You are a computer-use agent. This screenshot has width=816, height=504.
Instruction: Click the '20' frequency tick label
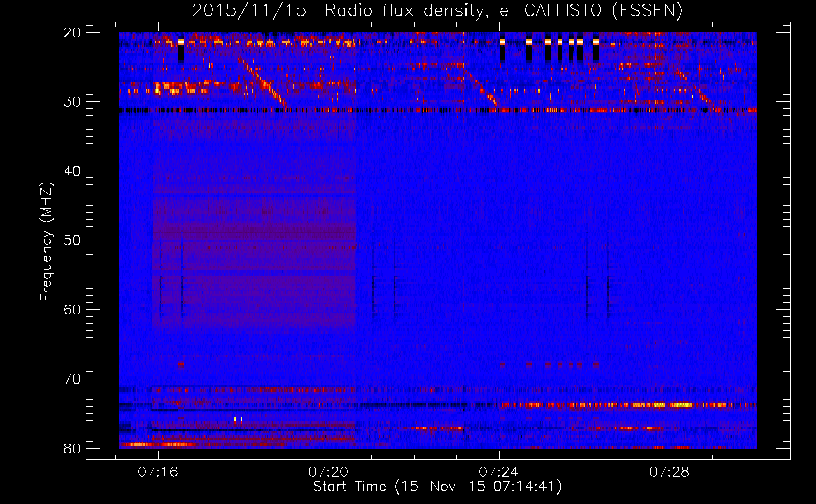[x=73, y=33]
